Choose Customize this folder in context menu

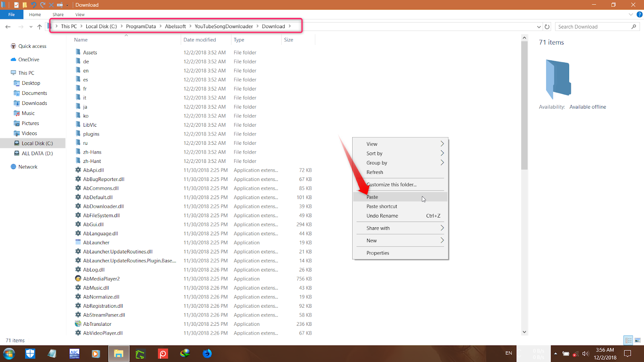pyautogui.click(x=400, y=185)
